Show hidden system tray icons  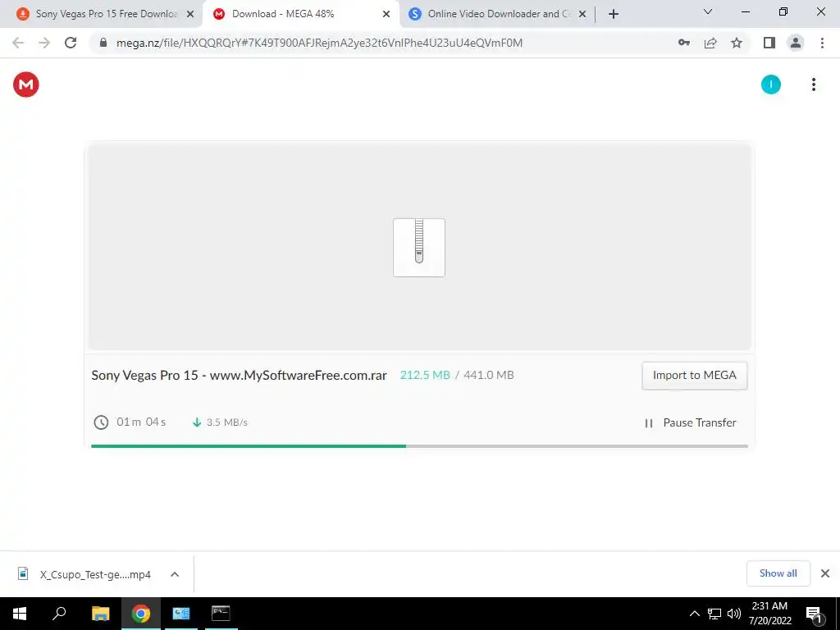pos(694,614)
